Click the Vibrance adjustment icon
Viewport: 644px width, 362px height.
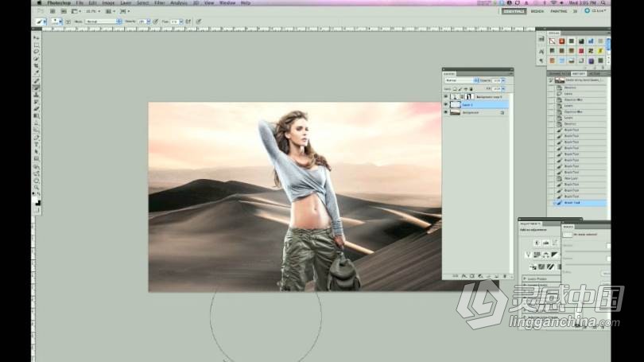(x=528, y=255)
